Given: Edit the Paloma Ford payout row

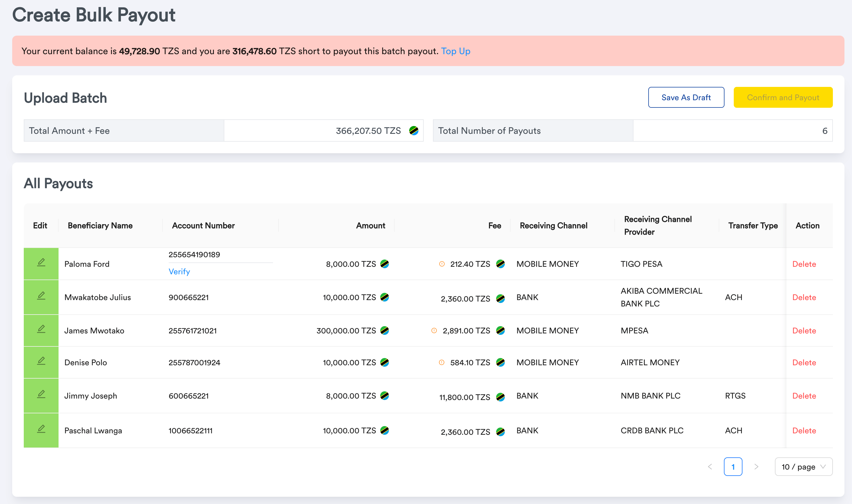Looking at the screenshot, I should coord(41,262).
